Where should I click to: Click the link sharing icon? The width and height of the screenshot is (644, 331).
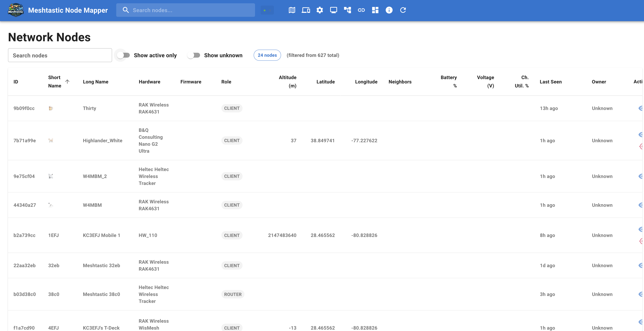[361, 10]
